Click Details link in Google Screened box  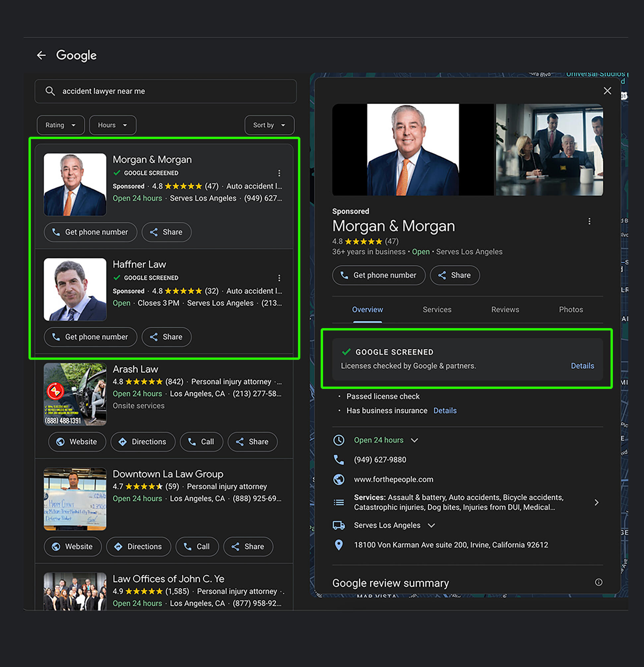pos(582,366)
